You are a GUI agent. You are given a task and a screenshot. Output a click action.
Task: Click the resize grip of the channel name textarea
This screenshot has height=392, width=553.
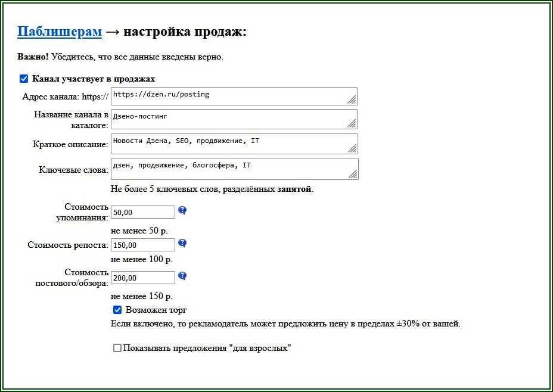353,124
